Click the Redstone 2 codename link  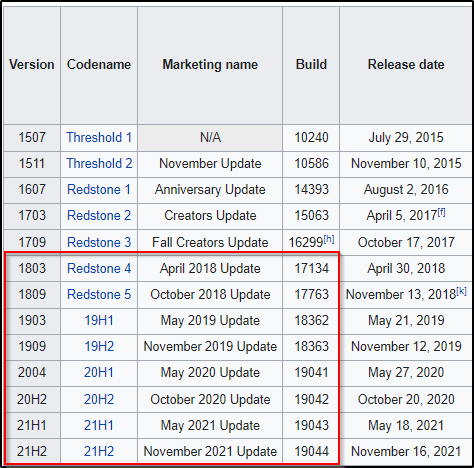pyautogui.click(x=99, y=215)
